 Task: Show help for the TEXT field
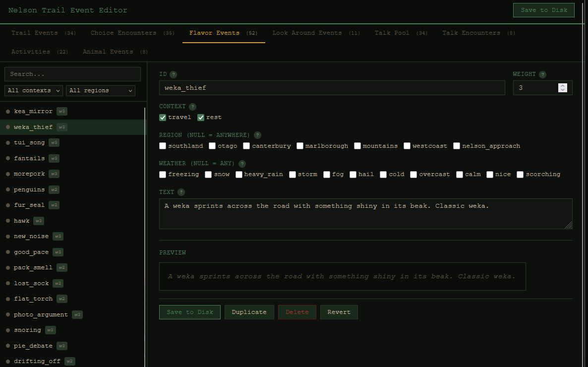click(181, 192)
